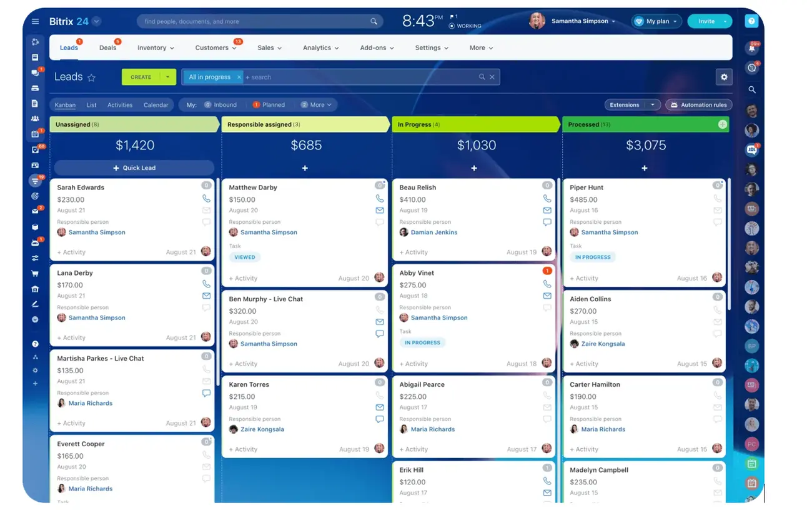812x510 pixels.
Task: Click the help question mark icon top right
Action: (752, 21)
